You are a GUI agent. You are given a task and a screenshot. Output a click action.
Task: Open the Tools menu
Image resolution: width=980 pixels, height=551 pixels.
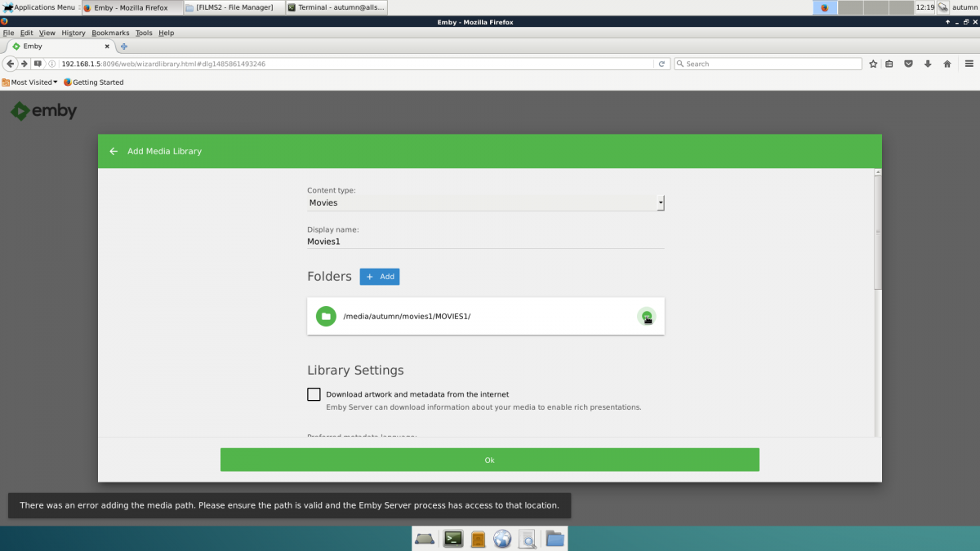pyautogui.click(x=144, y=33)
